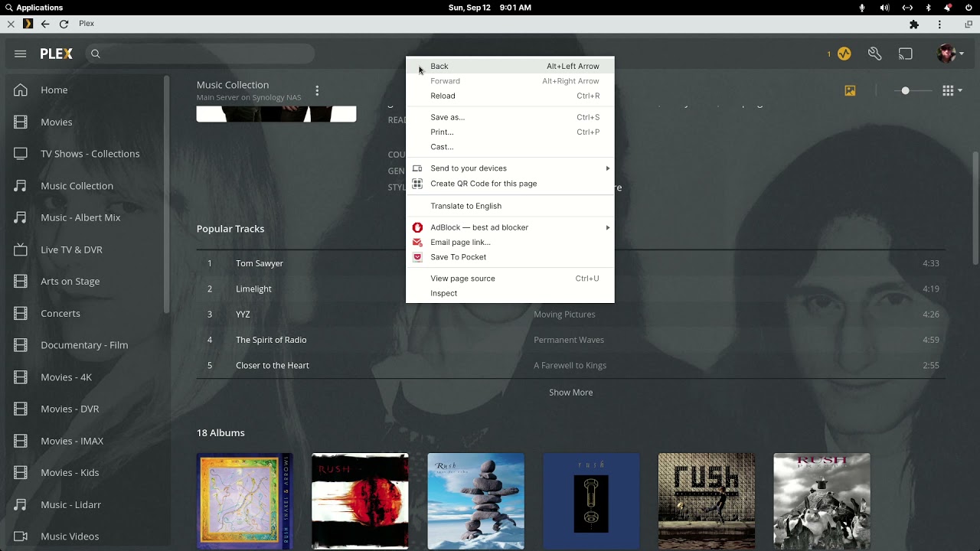The height and width of the screenshot is (551, 980).
Task: Open the grid view mode dropdown
Action: (x=952, y=90)
